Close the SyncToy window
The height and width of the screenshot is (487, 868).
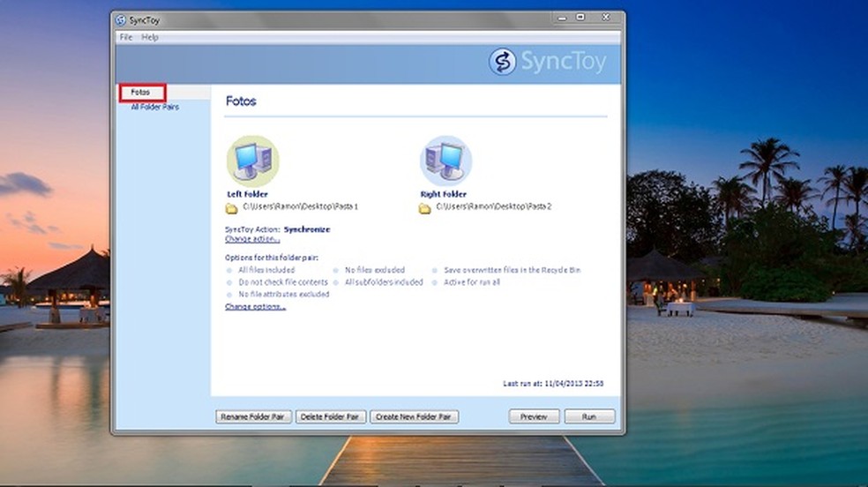click(606, 18)
